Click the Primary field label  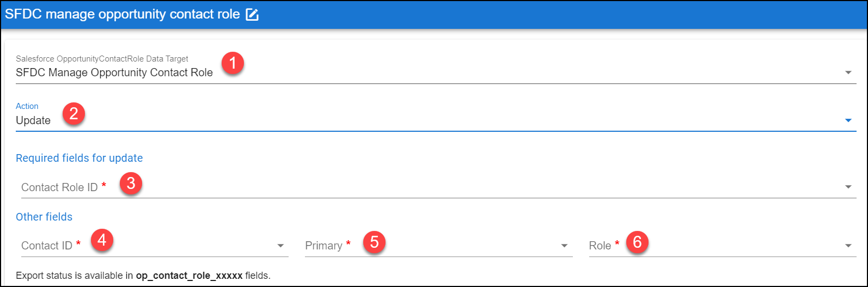point(323,246)
